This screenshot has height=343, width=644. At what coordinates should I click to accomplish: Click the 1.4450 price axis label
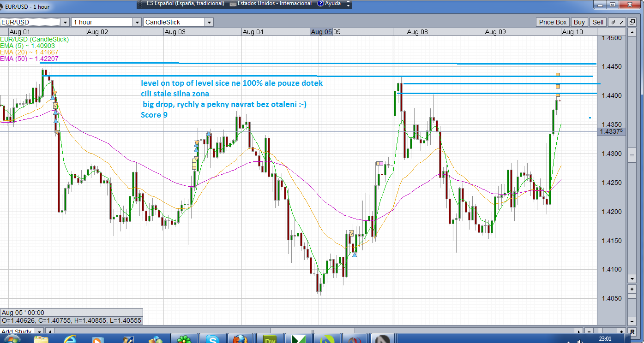[612, 67]
